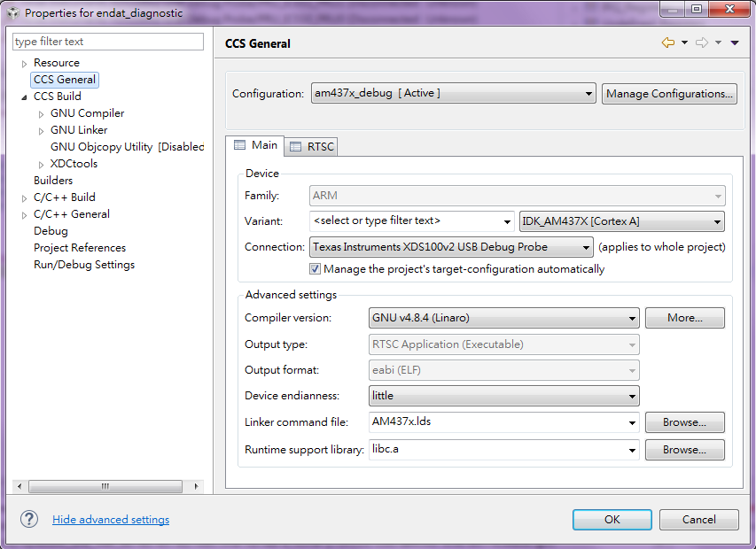Viewport: 756px width, 549px height.
Task: Expand the Resource tree node
Action: pyautogui.click(x=24, y=64)
